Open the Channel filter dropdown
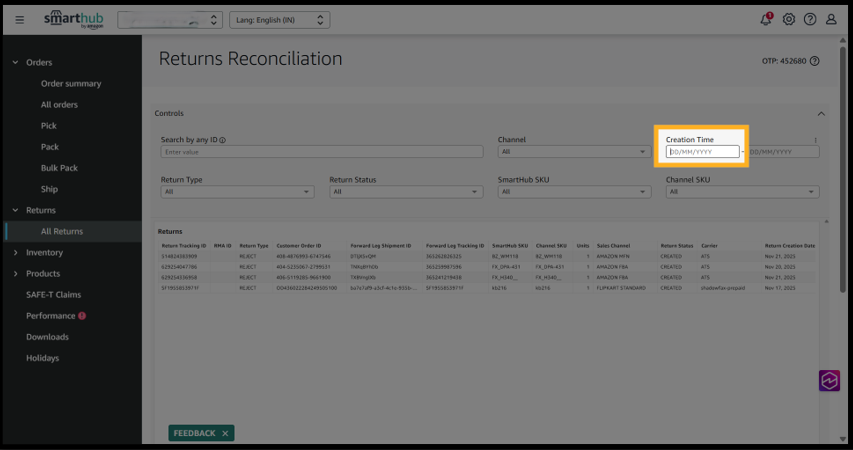The image size is (853, 450). click(574, 152)
